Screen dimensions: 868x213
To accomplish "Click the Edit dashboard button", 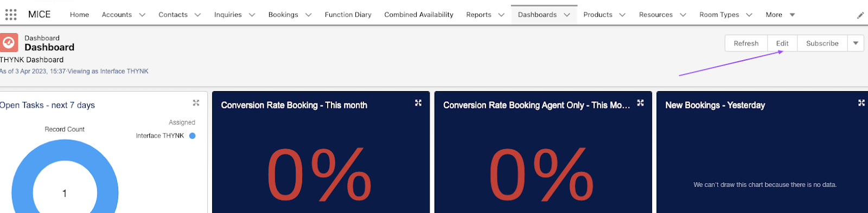I will coord(782,43).
